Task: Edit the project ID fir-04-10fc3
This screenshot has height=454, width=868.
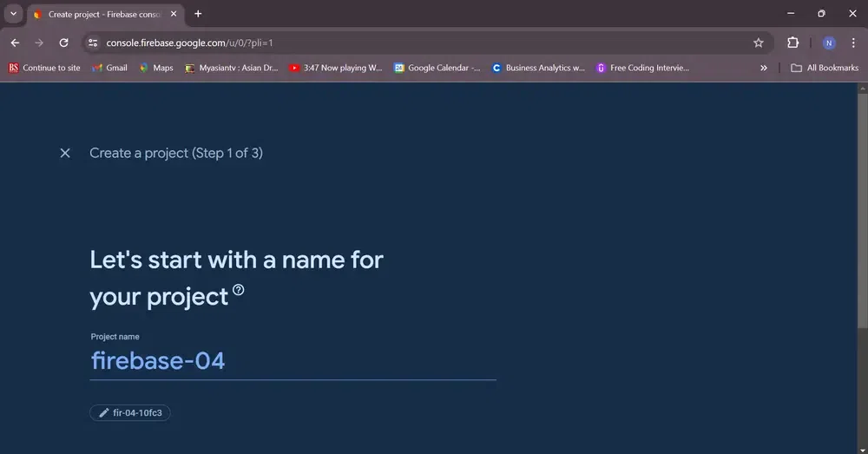Action: coord(130,412)
